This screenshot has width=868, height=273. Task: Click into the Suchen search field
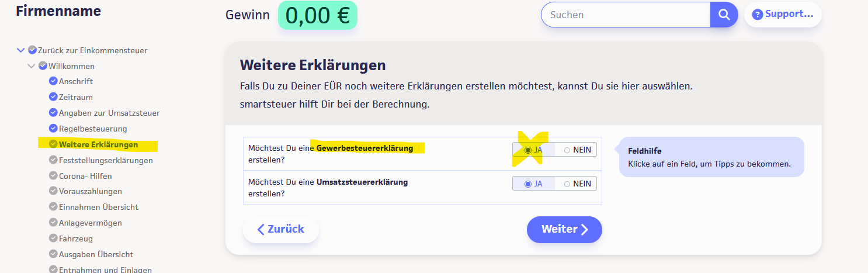[x=625, y=15]
